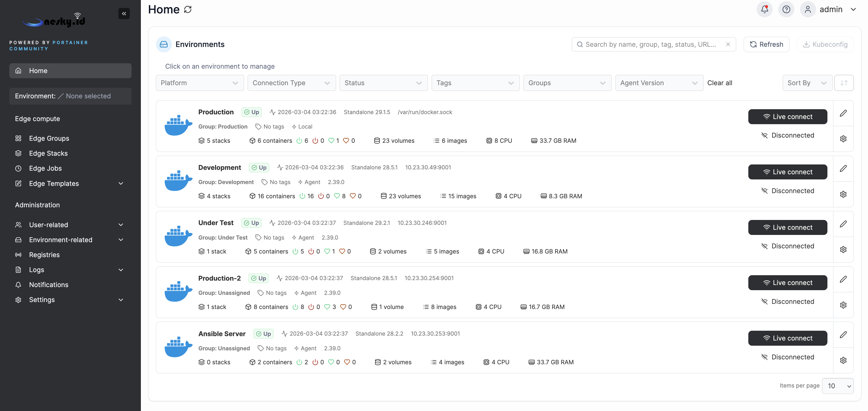Go to Edge Stacks in sidebar
Image resolution: width=868 pixels, height=411 pixels.
click(x=48, y=153)
